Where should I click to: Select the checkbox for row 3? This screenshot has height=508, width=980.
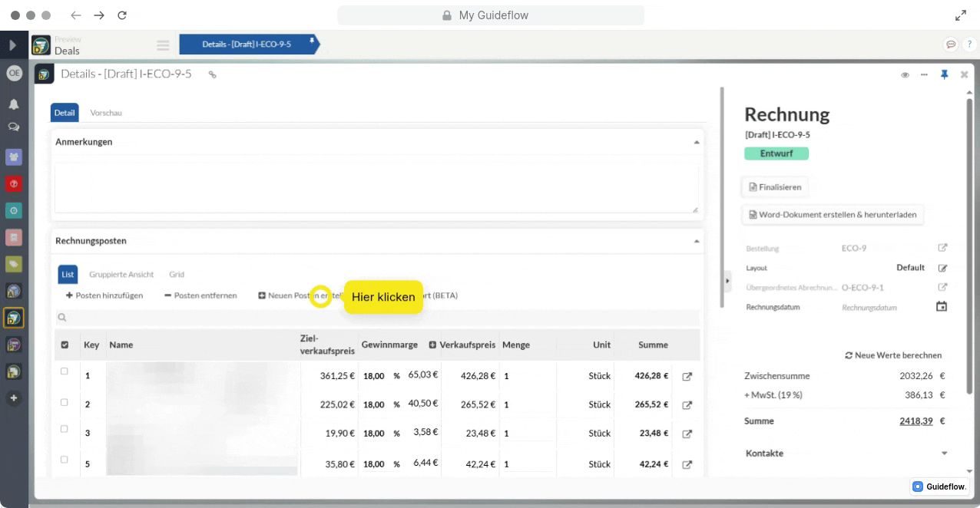pos(65,429)
